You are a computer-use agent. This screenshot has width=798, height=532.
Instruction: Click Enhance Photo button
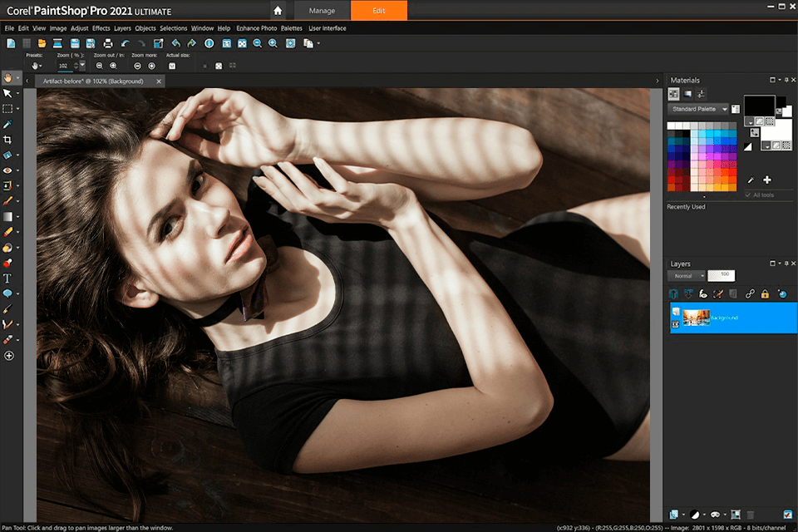click(x=256, y=28)
